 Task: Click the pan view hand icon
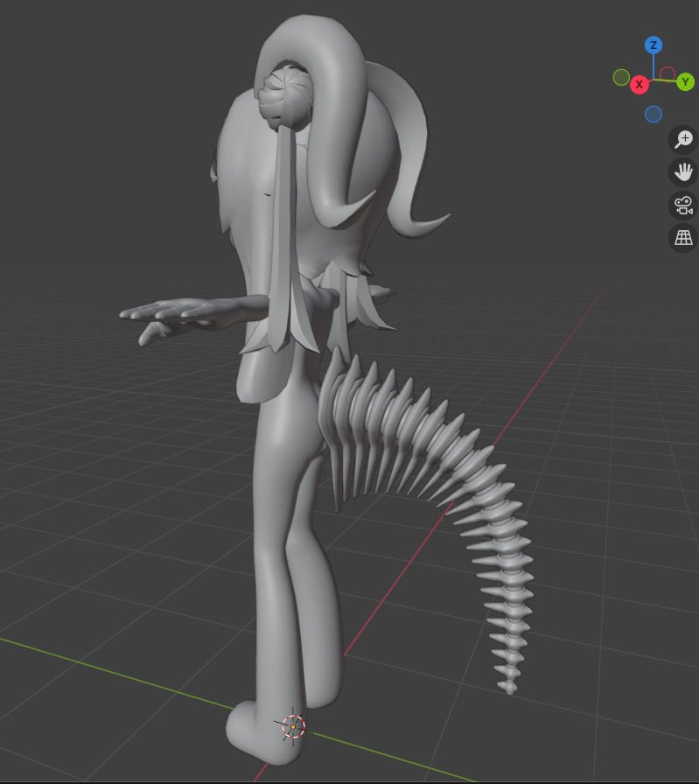tap(683, 172)
